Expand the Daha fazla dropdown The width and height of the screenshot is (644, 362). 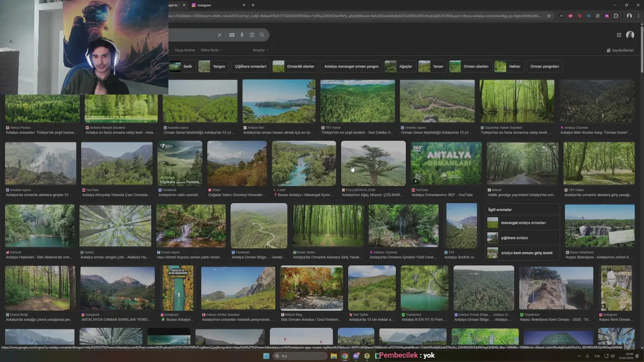click(211, 50)
